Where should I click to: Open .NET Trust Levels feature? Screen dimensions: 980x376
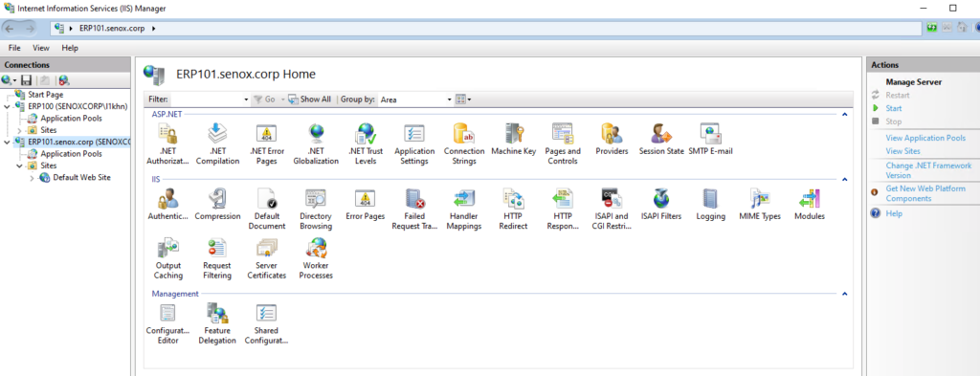(365, 144)
